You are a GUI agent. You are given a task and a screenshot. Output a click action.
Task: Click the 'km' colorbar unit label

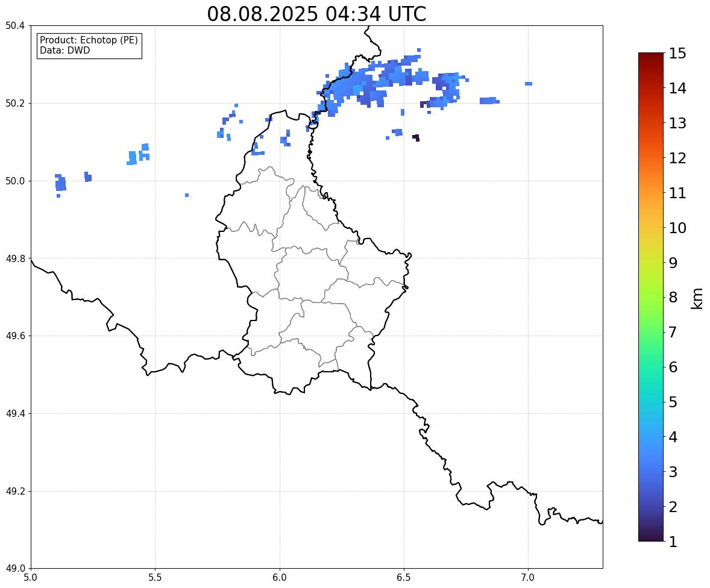tap(697, 298)
